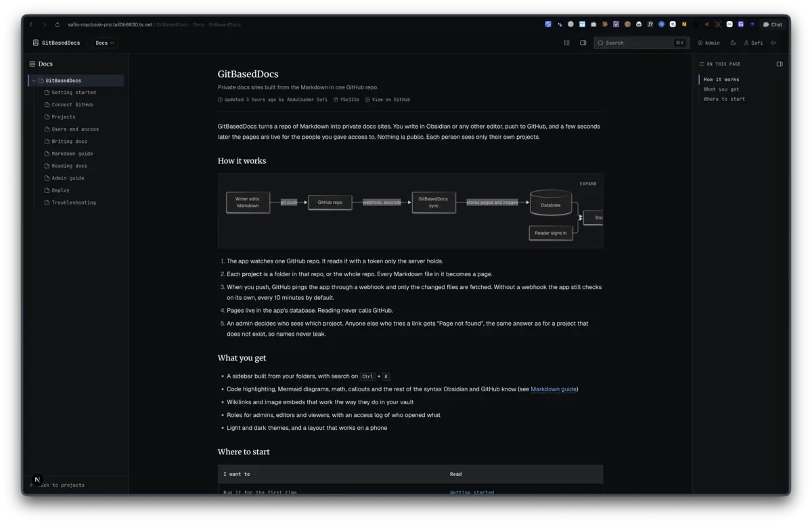The width and height of the screenshot is (812, 524).
Task: Go back with the browser back arrow
Action: (31, 24)
